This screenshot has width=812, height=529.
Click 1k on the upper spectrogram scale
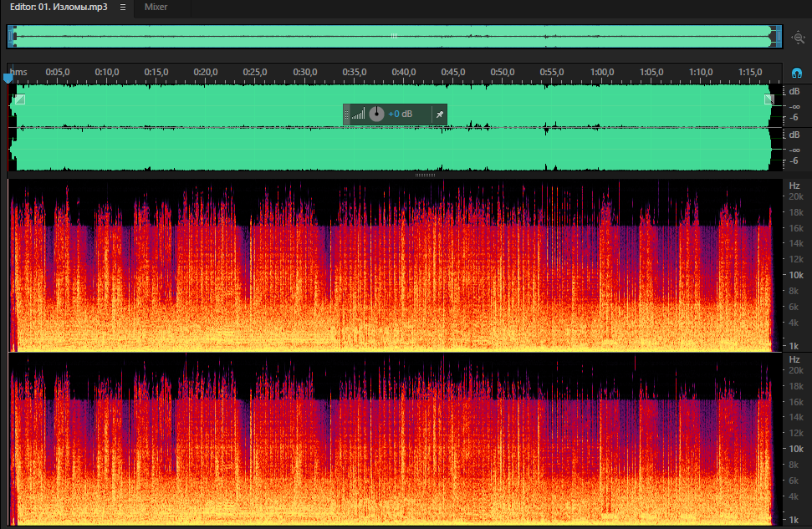[794, 346]
